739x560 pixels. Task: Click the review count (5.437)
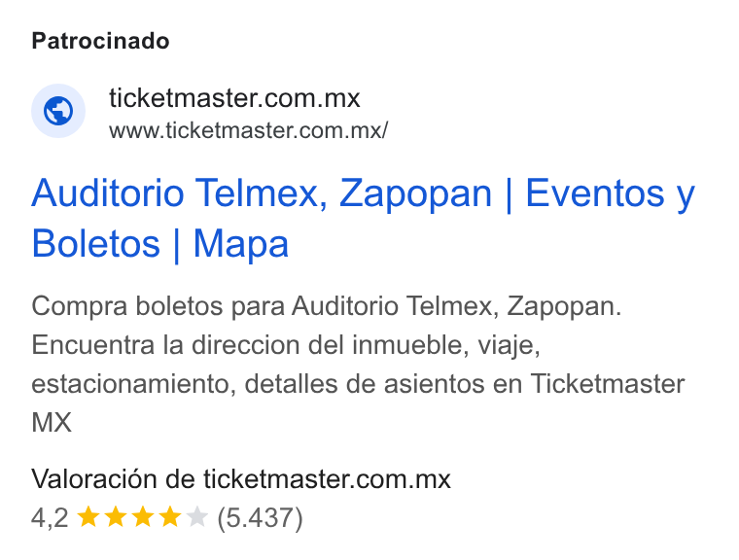click(x=260, y=518)
